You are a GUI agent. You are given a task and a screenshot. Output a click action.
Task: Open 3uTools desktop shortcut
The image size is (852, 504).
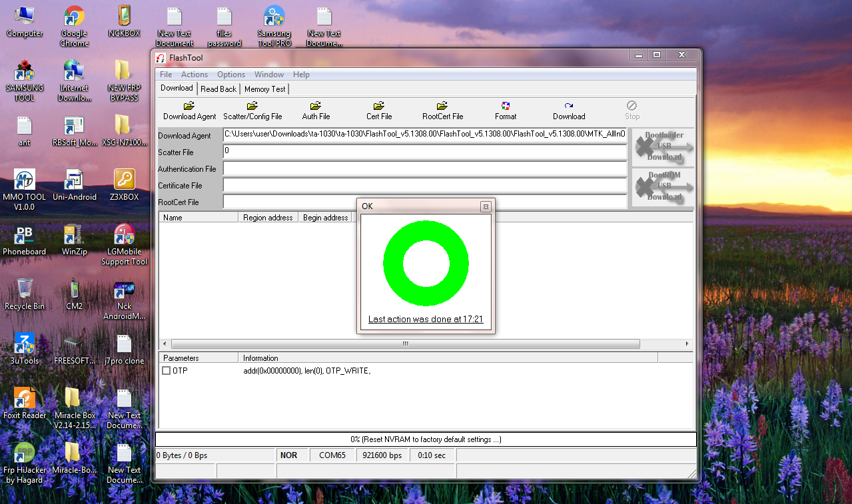[25, 349]
